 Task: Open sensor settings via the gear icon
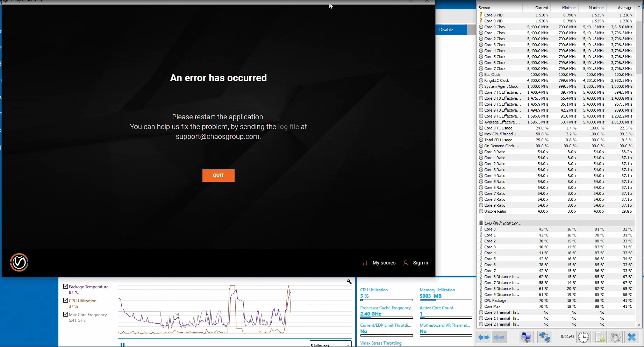pos(615,338)
